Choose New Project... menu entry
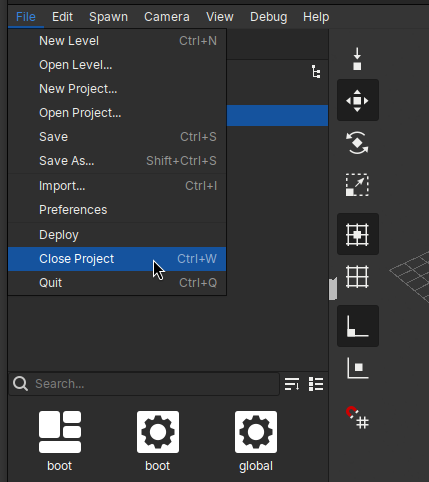The image size is (429, 482). [x=117, y=89]
